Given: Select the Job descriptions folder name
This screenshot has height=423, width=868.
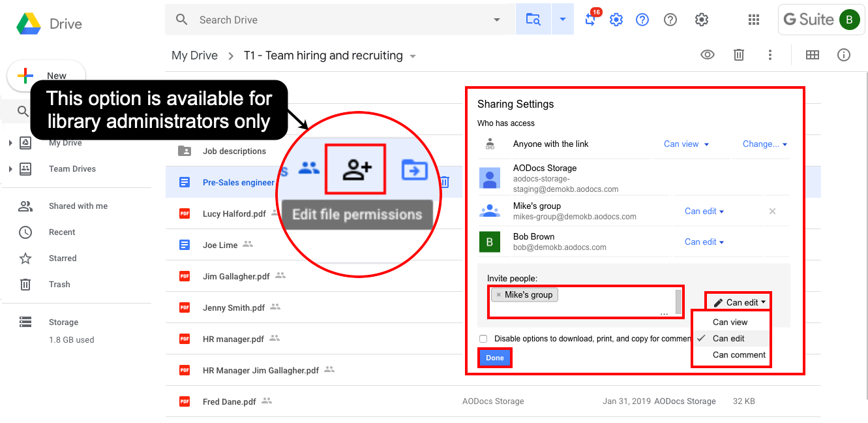Looking at the screenshot, I should (234, 151).
